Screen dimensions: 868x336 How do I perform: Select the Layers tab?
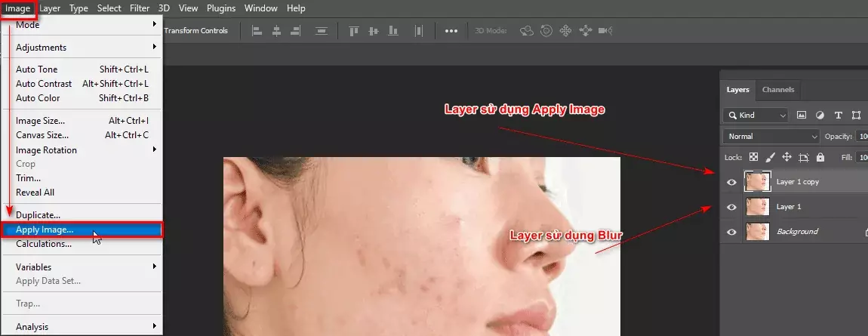pyautogui.click(x=738, y=90)
